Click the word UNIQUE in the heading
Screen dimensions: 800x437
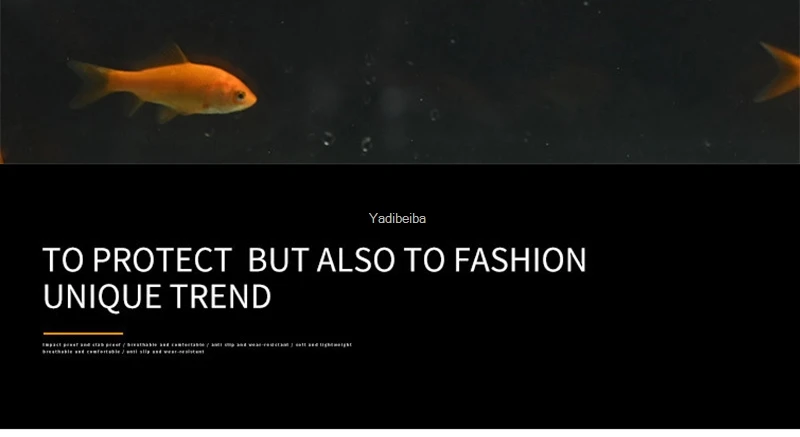tap(102, 297)
